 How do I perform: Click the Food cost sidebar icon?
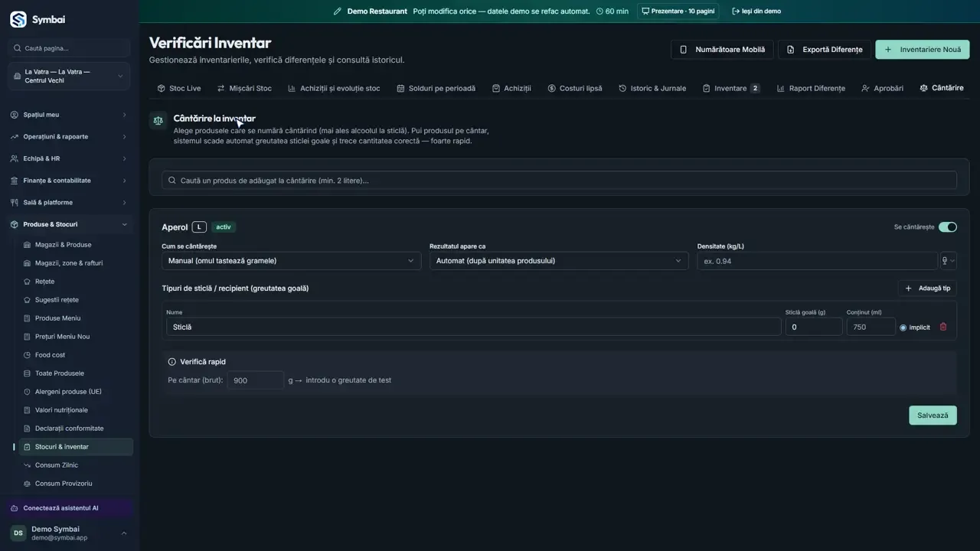[28, 355]
